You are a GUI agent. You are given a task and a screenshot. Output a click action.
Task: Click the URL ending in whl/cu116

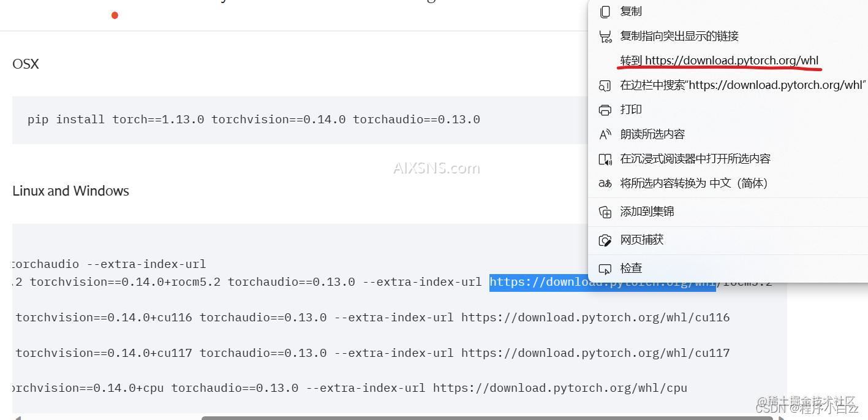coord(595,318)
